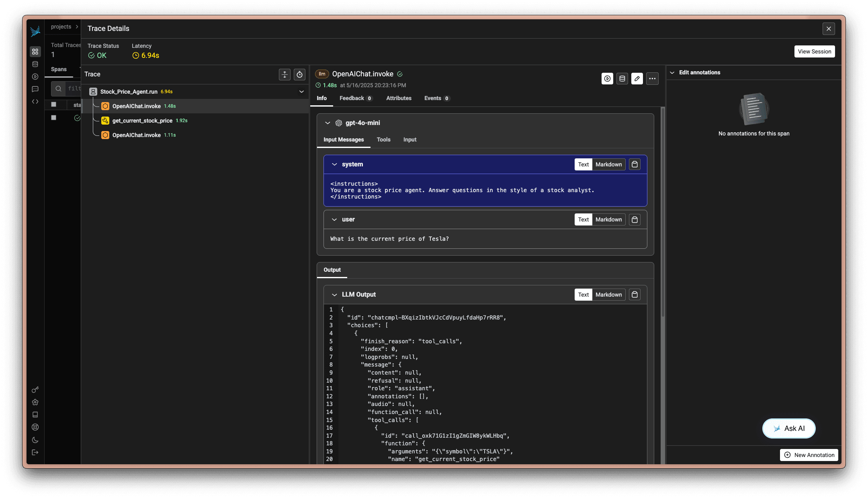
Task: Click the Ask AI button
Action: [x=789, y=428]
